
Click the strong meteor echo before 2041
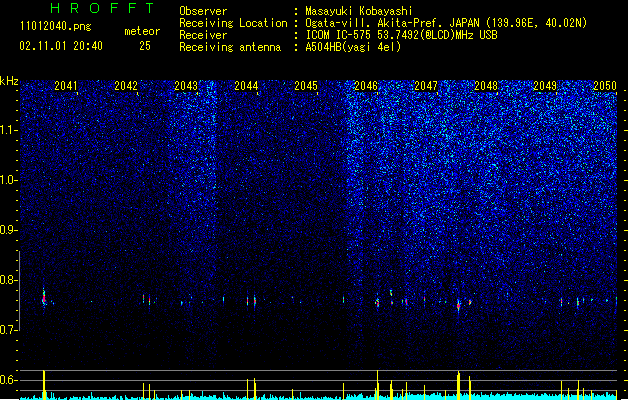coord(44,298)
